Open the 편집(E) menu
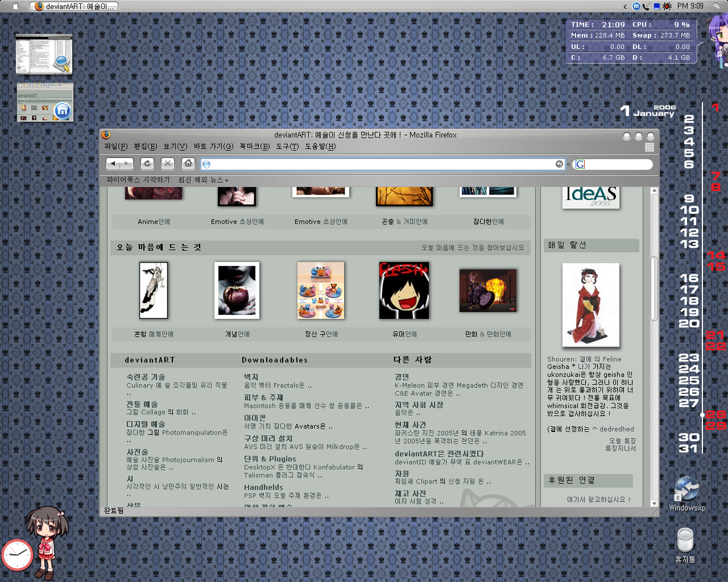This screenshot has width=728, height=582. (x=146, y=147)
